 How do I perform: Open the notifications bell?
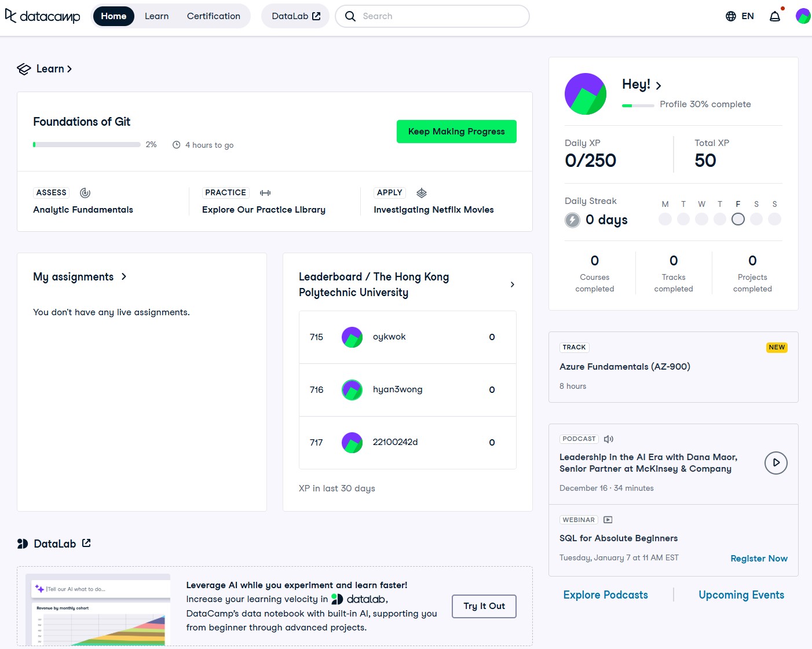pos(775,16)
